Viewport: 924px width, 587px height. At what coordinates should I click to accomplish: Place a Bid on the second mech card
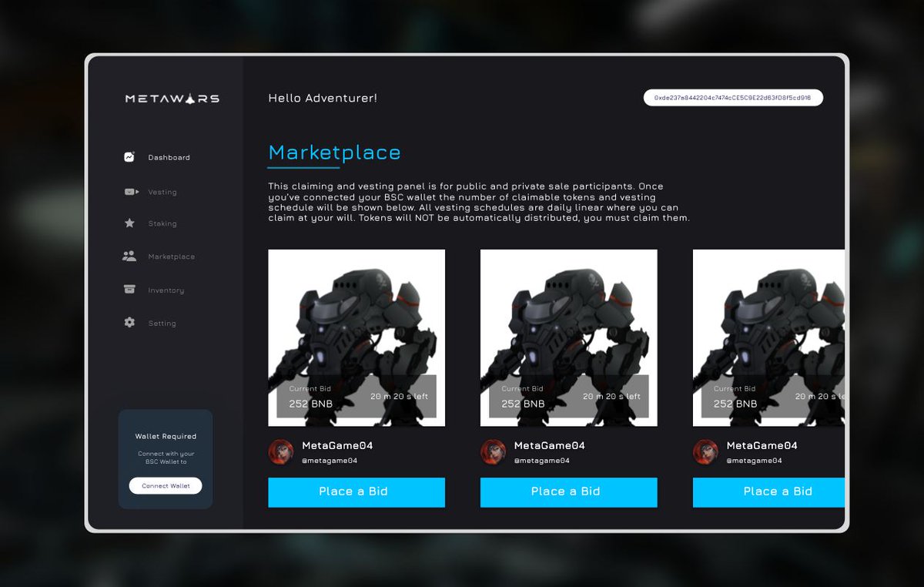(x=569, y=492)
